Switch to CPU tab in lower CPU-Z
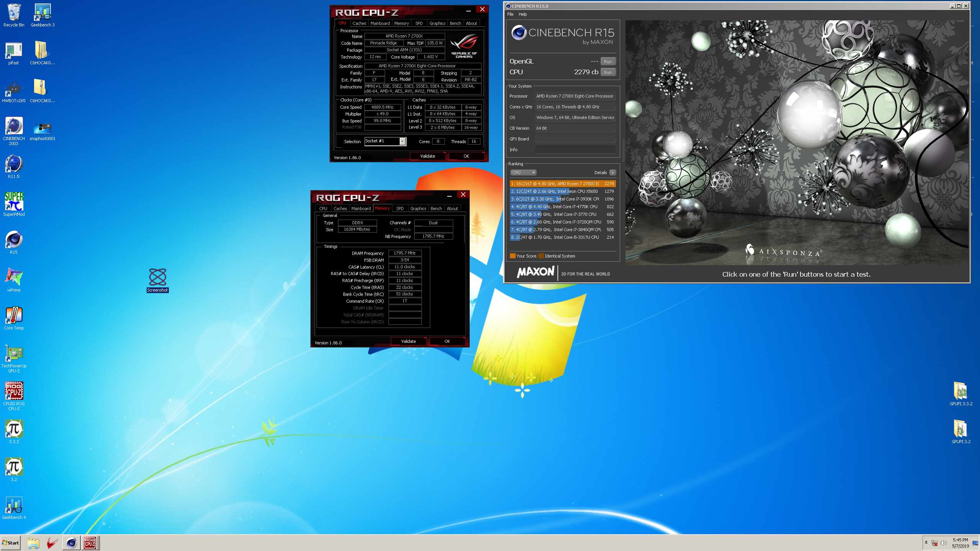980x551 pixels. tap(323, 209)
